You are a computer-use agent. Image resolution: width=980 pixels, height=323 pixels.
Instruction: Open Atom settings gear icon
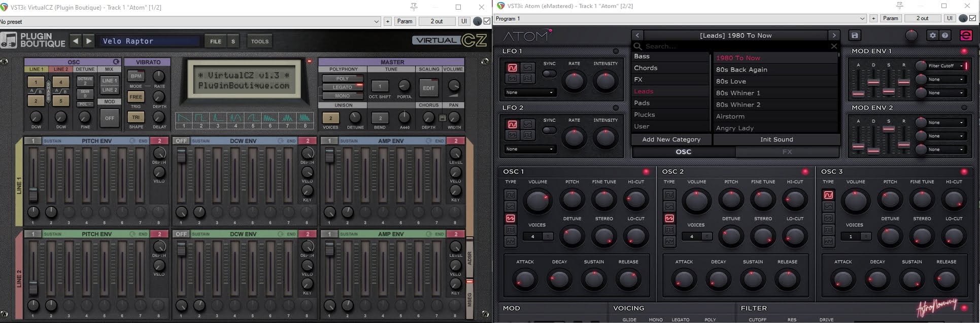tap(933, 35)
